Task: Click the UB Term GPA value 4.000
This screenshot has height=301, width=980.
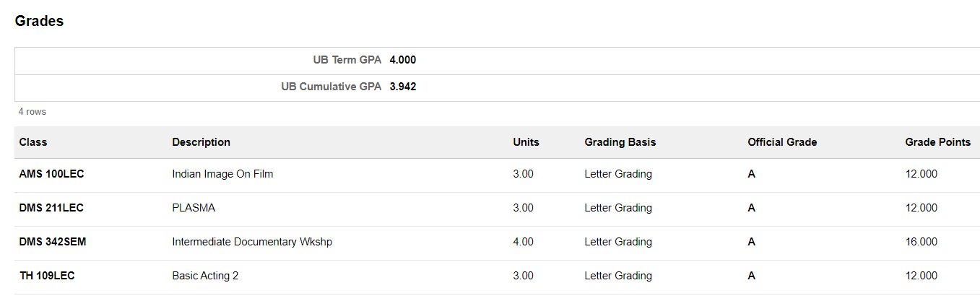Action: 402,60
